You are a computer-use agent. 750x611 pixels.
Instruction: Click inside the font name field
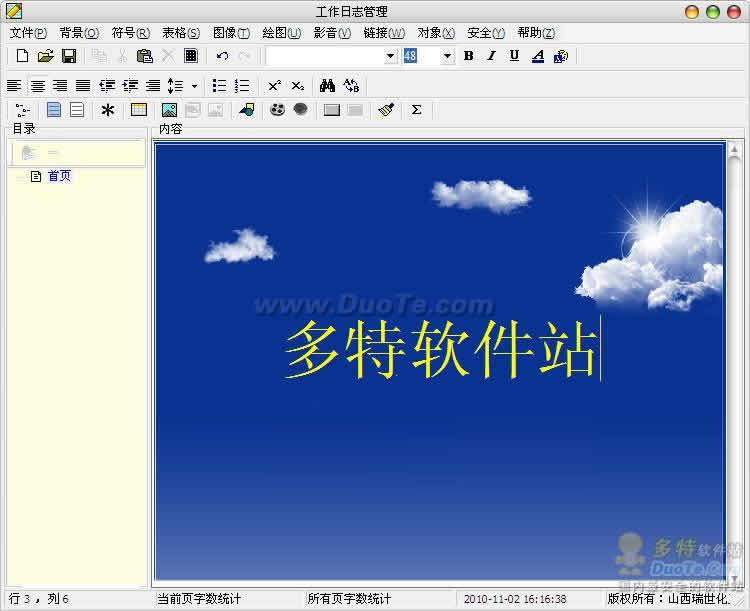click(x=325, y=56)
